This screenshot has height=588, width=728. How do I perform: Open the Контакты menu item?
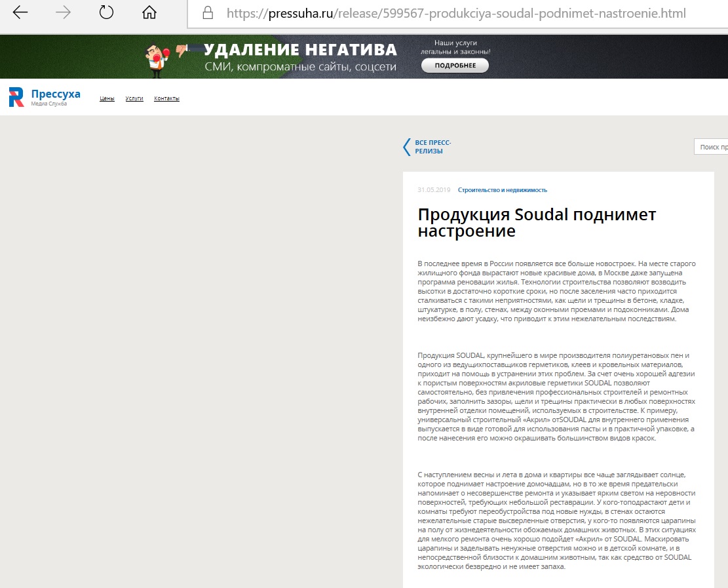(166, 98)
